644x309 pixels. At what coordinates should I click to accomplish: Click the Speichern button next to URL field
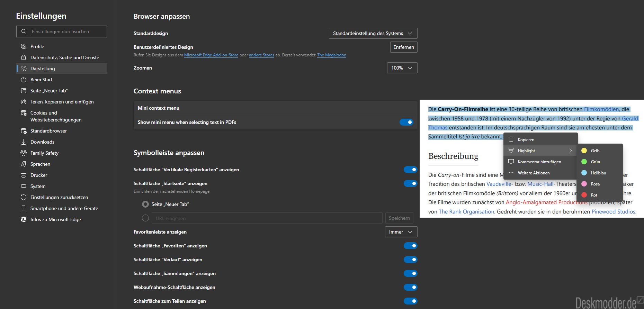point(399,218)
